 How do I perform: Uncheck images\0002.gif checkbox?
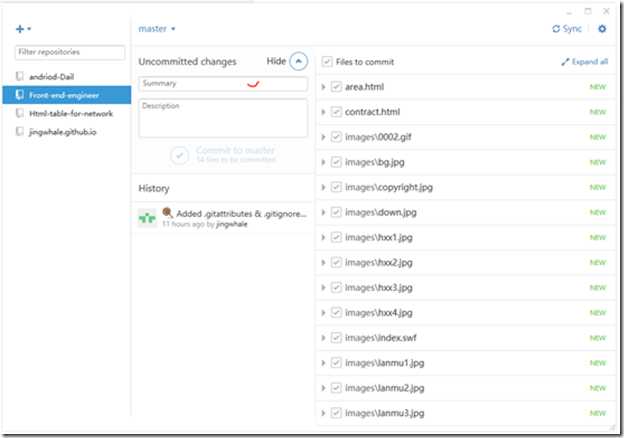pyautogui.click(x=336, y=137)
